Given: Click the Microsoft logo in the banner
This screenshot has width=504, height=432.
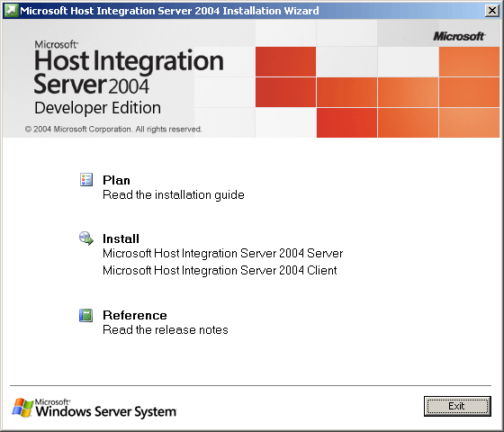Looking at the screenshot, I should [459, 36].
